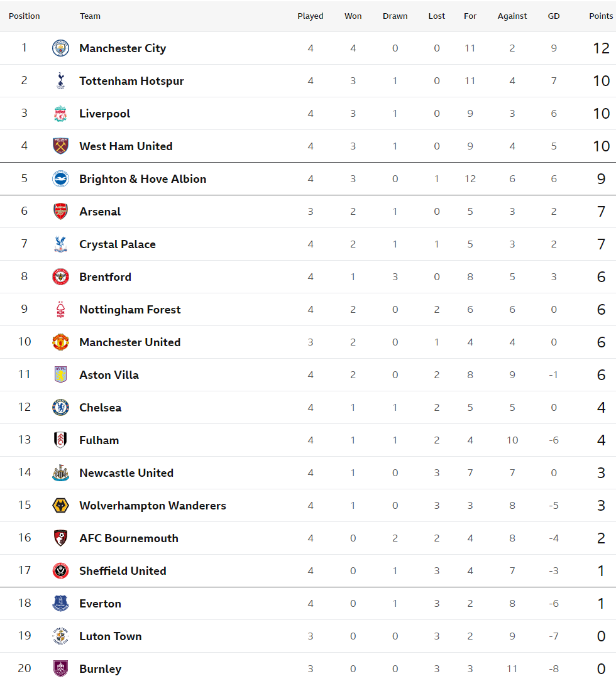Click the Arsenal cannon crest
Screen dimensions: 616x686
60,212
